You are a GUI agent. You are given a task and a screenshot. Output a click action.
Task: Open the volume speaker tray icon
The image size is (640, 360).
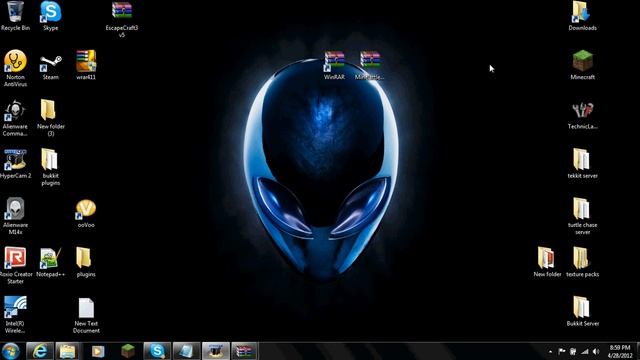pos(596,351)
